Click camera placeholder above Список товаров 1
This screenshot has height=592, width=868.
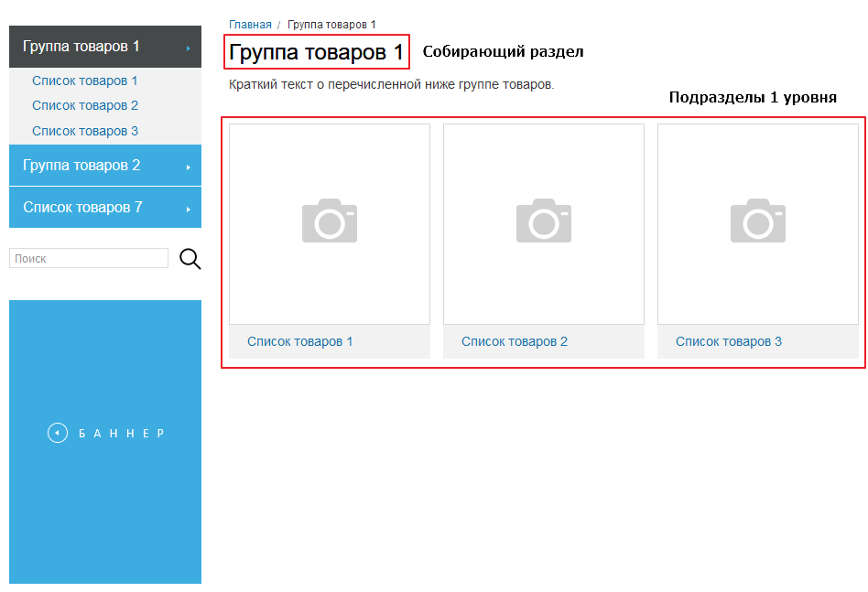[x=330, y=221]
